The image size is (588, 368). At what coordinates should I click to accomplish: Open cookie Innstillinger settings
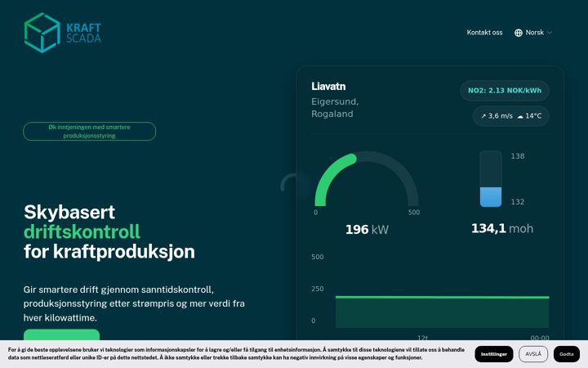[x=494, y=354]
